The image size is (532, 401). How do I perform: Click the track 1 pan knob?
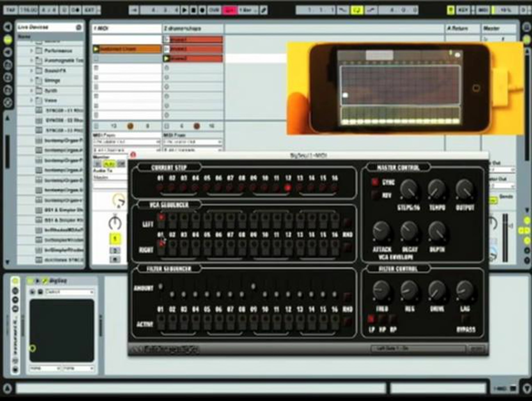click(x=115, y=223)
